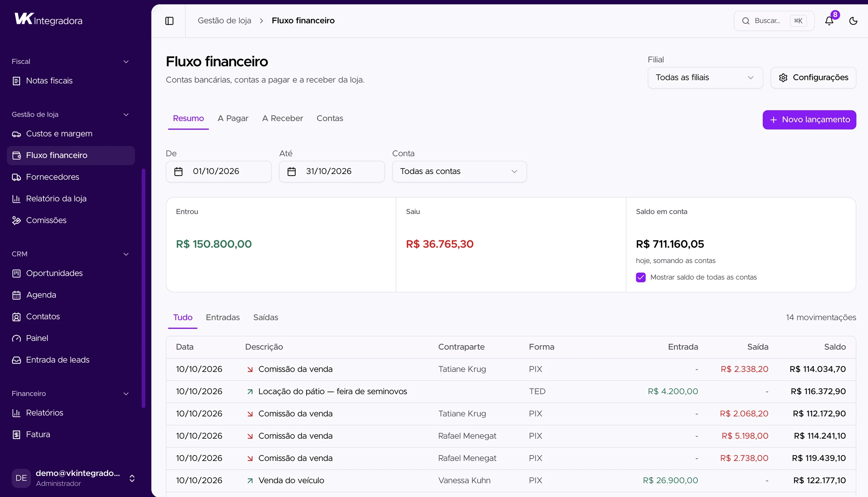The height and width of the screenshot is (497, 868).
Task: Uncheck Mostrar saldo de todas as contas
Action: [641, 277]
